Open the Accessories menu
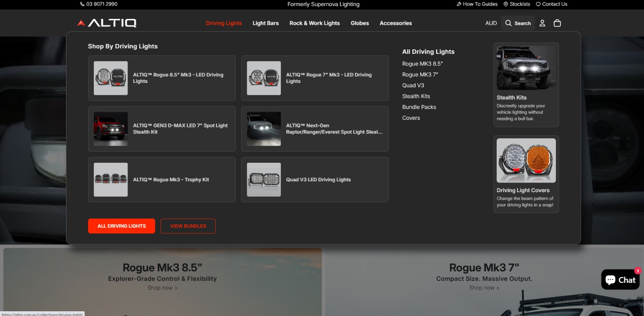The height and width of the screenshot is (316, 644). pos(396,23)
